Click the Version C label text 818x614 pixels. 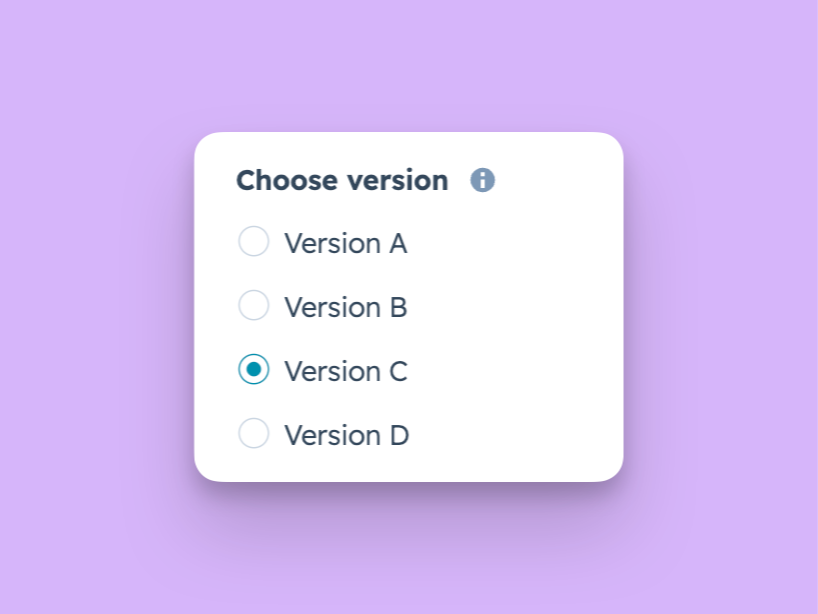pyautogui.click(x=346, y=370)
